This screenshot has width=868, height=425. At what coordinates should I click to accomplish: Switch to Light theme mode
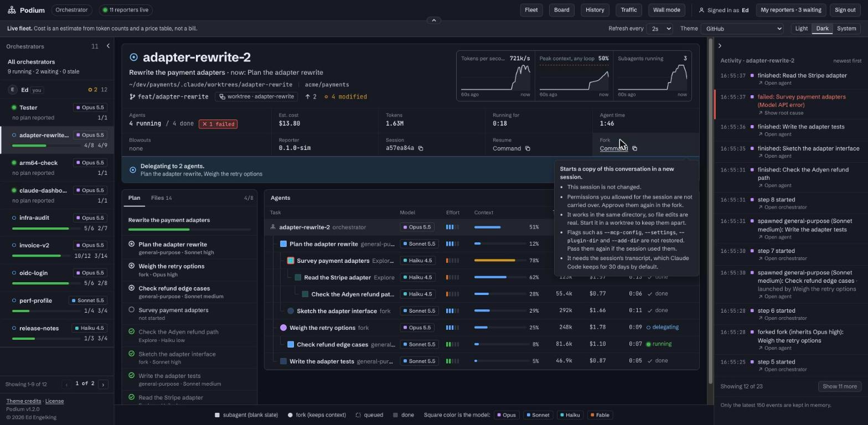coord(801,29)
